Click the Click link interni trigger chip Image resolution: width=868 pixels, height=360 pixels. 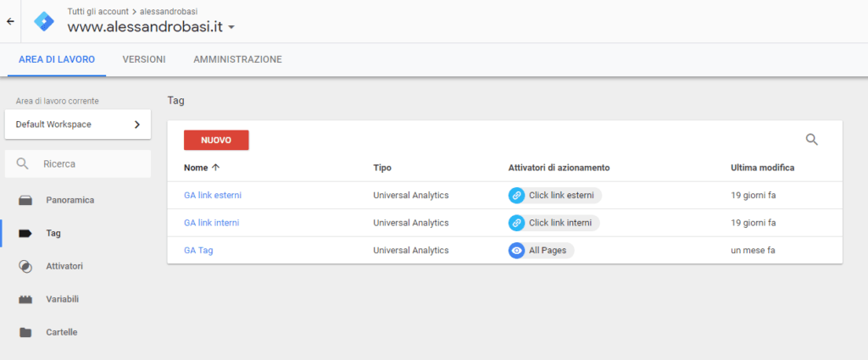554,223
